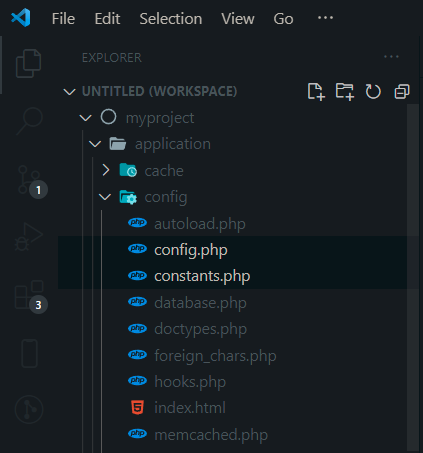Open the File menu

pyautogui.click(x=63, y=19)
